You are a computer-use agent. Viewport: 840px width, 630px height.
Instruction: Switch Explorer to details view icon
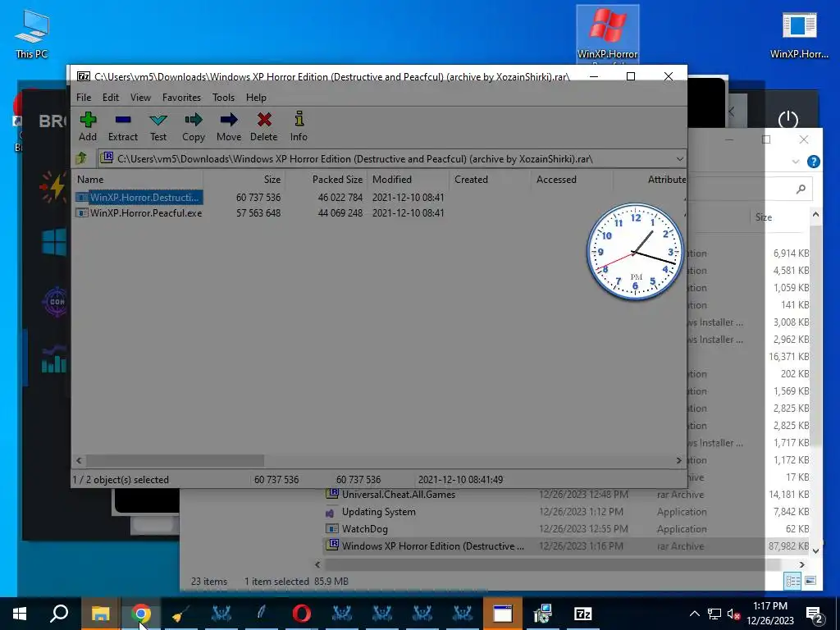click(x=792, y=582)
